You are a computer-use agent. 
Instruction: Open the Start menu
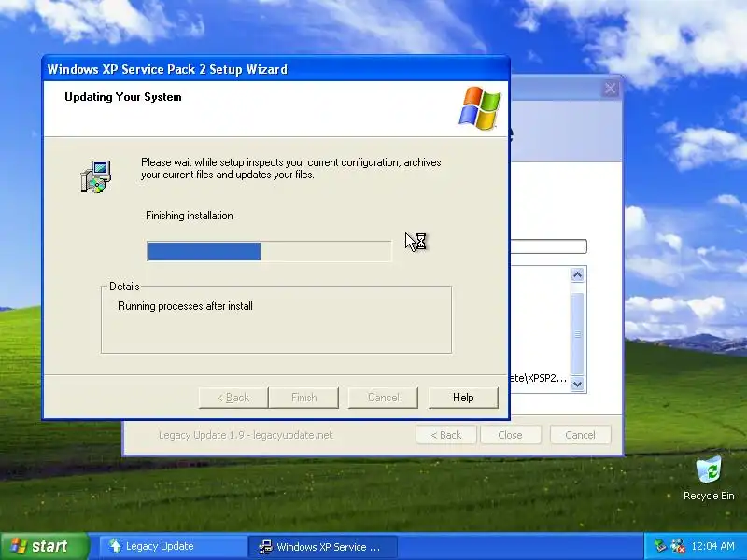click(44, 546)
